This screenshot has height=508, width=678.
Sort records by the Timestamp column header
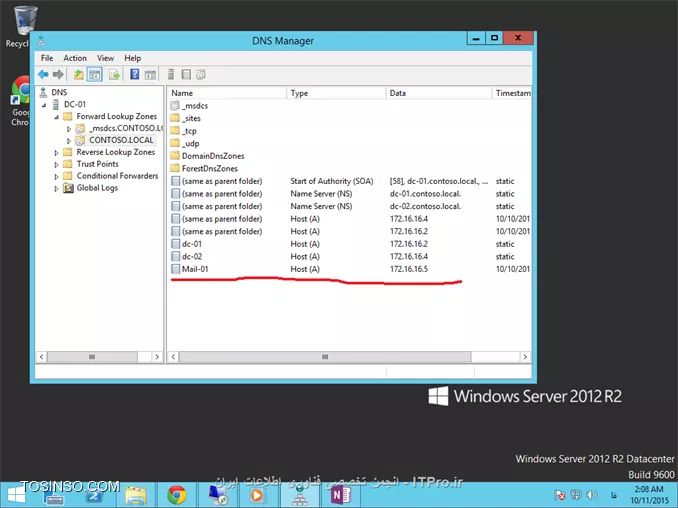click(x=512, y=93)
